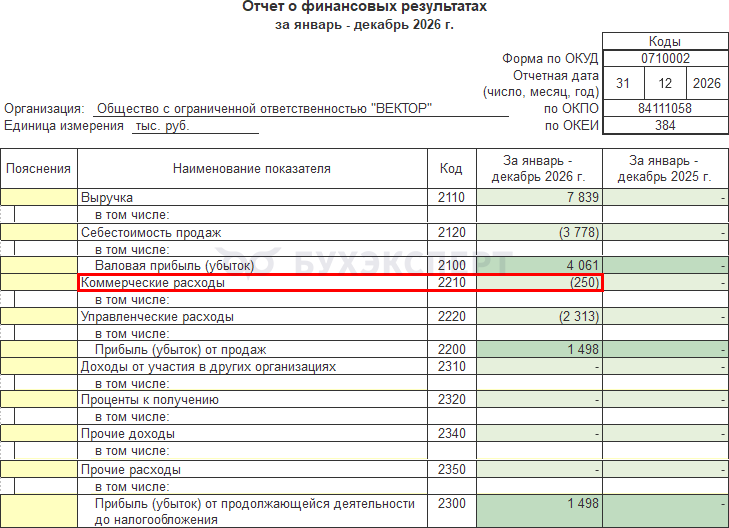Viewport: 729px width, 528px height.
Task: Click code 2300 cell
Action: coord(452,511)
